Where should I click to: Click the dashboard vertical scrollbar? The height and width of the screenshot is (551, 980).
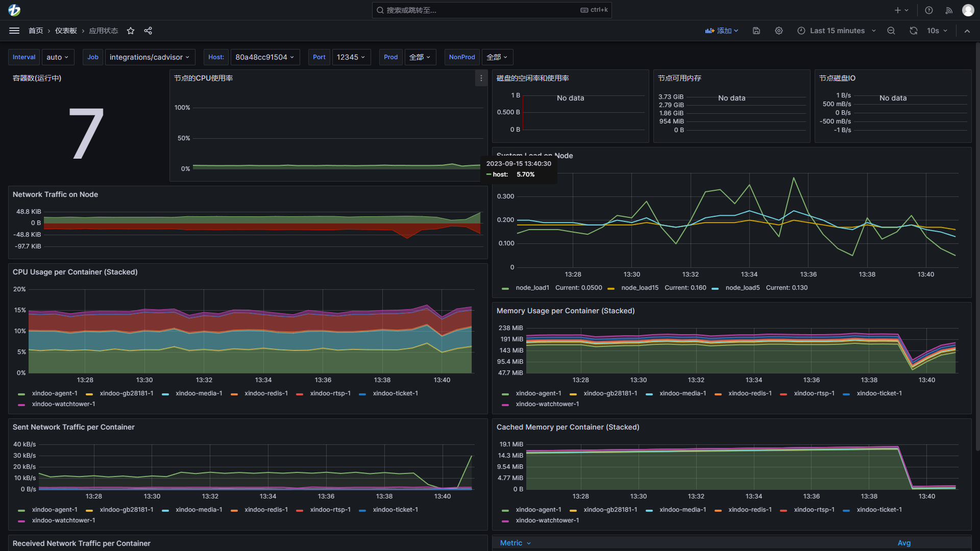pos(977,246)
